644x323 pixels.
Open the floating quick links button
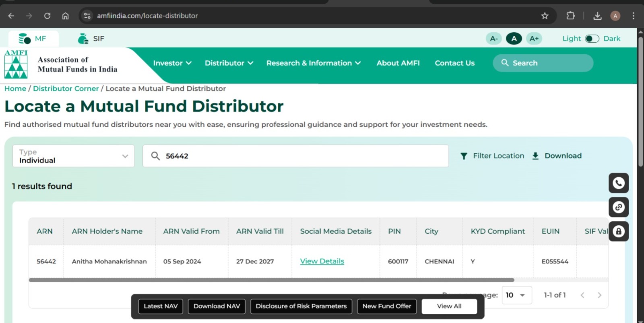coord(619,207)
